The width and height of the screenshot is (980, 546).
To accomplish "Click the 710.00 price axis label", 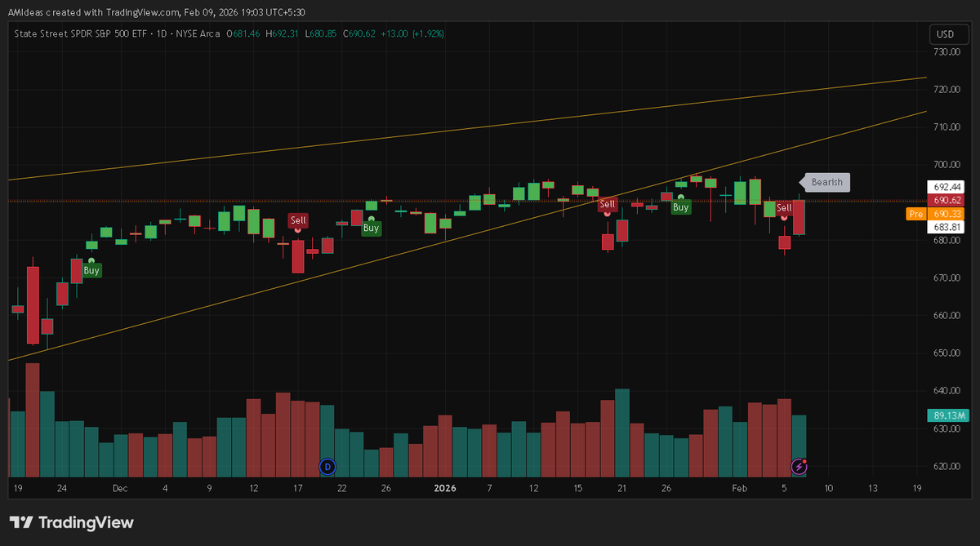I will tap(947, 127).
